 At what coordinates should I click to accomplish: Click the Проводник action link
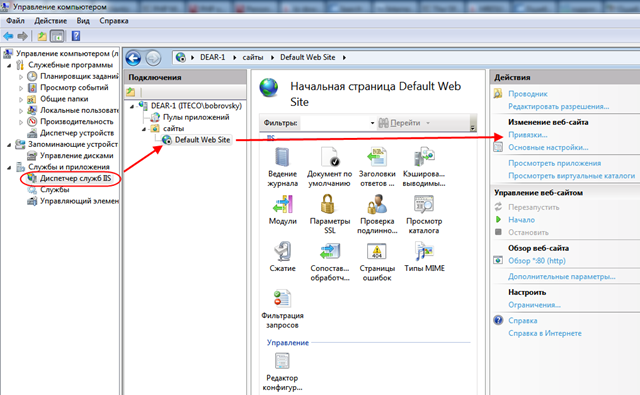[x=528, y=94]
